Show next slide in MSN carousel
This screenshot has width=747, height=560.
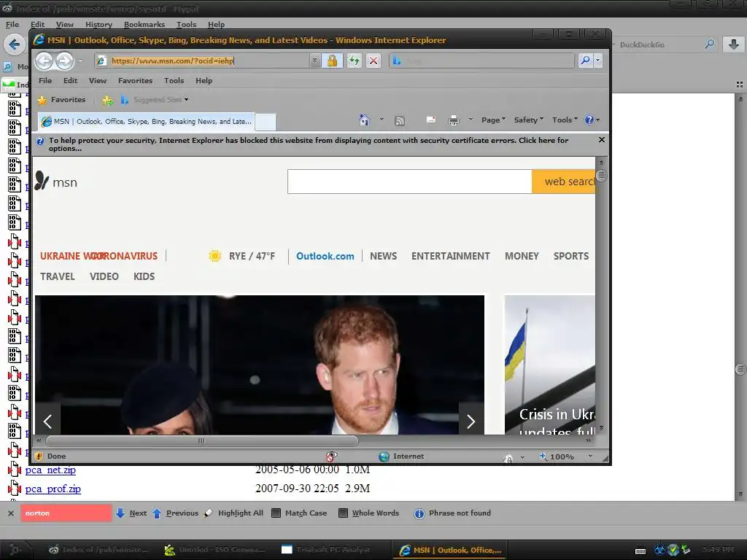[x=471, y=421]
